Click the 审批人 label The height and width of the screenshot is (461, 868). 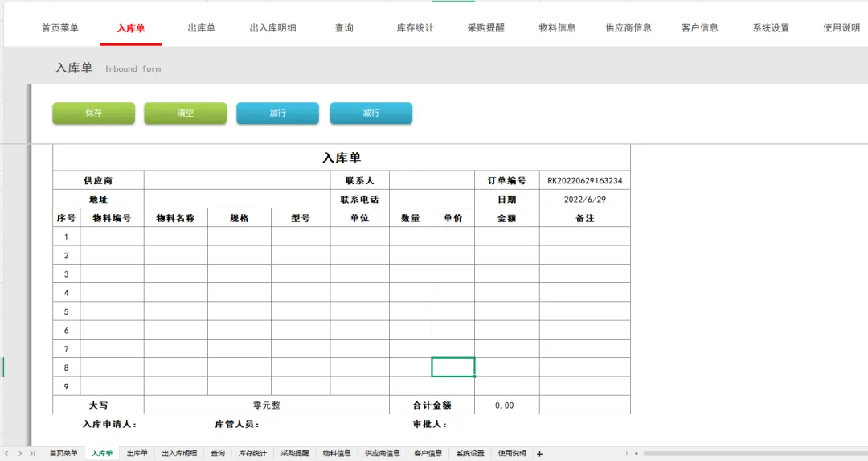(429, 424)
